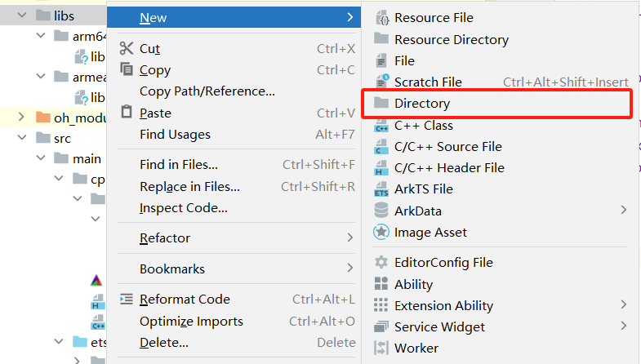The height and width of the screenshot is (364, 641).
Task: Collapse the libs folder tree node
Action: point(21,15)
